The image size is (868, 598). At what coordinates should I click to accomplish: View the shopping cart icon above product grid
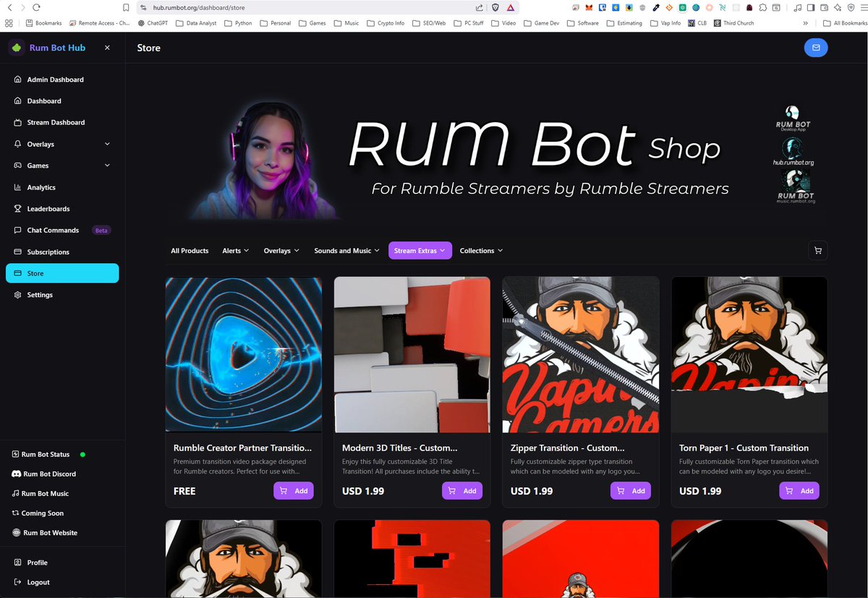click(x=817, y=250)
